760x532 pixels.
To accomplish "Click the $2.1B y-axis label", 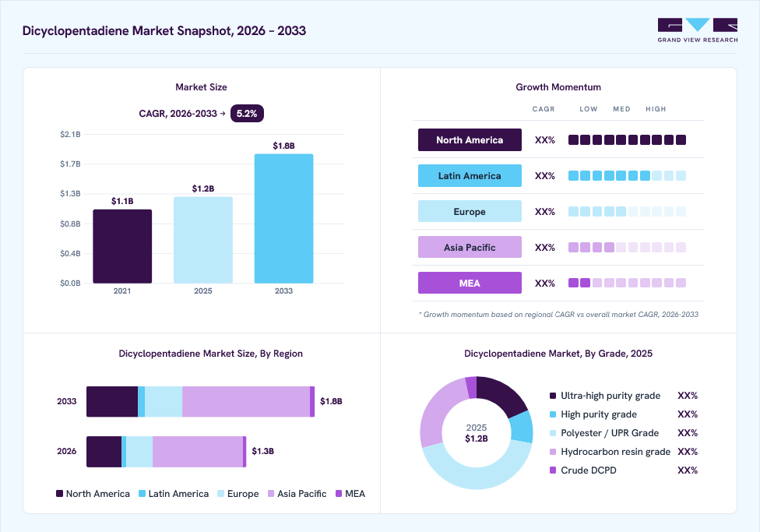I will tap(70, 134).
